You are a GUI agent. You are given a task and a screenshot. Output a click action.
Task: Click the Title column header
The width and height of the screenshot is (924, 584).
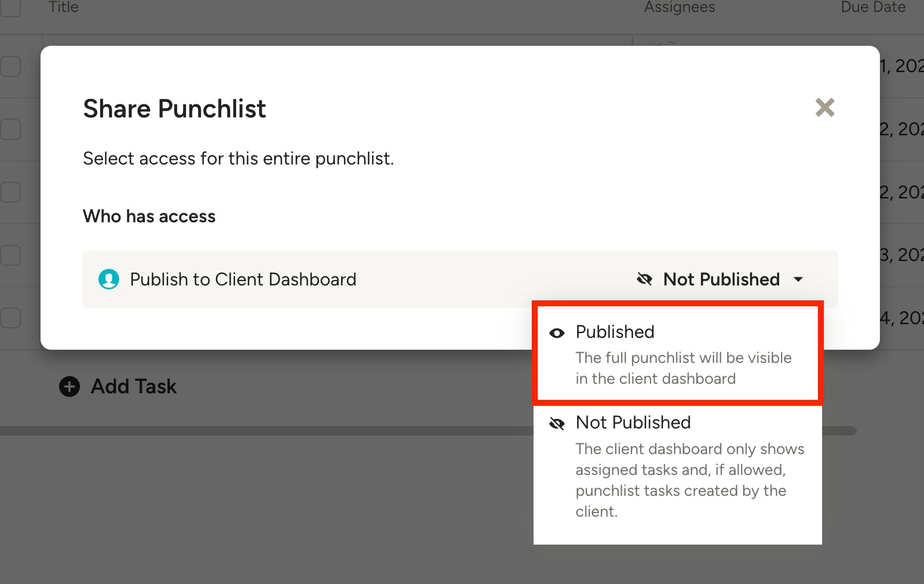click(63, 7)
